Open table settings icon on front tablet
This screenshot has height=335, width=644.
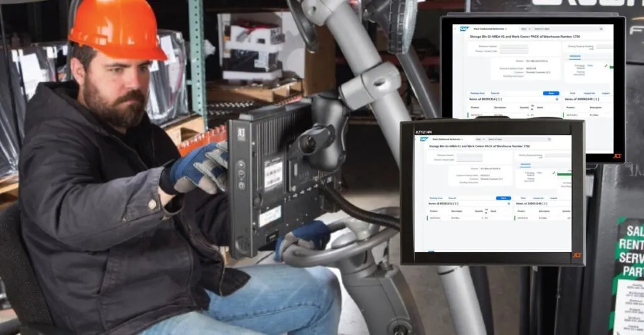pos(509,203)
